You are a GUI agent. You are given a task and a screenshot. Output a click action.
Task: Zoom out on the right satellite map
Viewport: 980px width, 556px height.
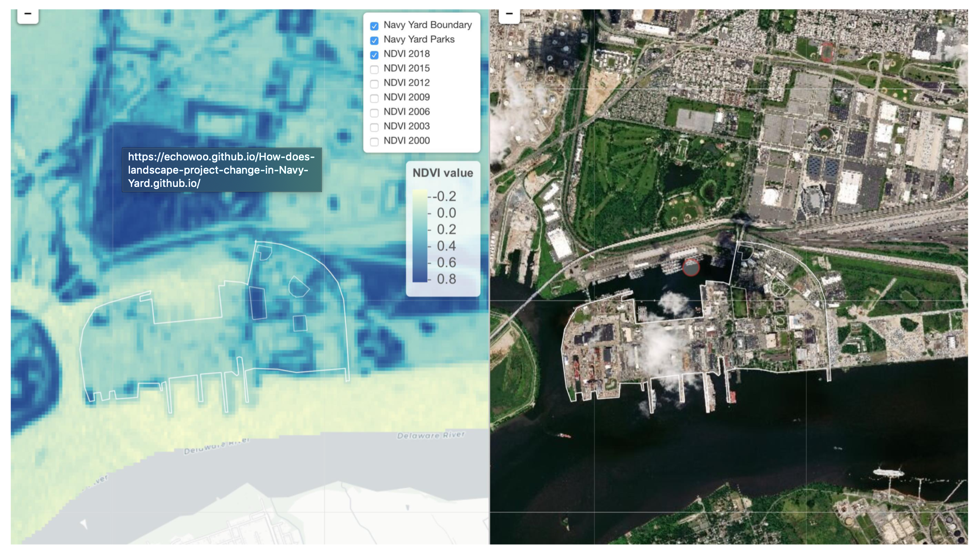pyautogui.click(x=509, y=15)
